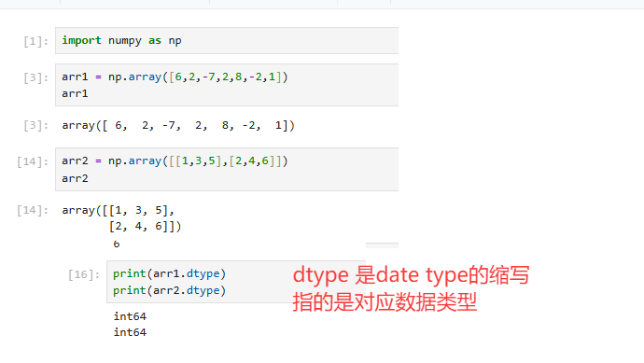Click the [3]: output prompt beside array output
The image size is (644, 363).
(35, 125)
